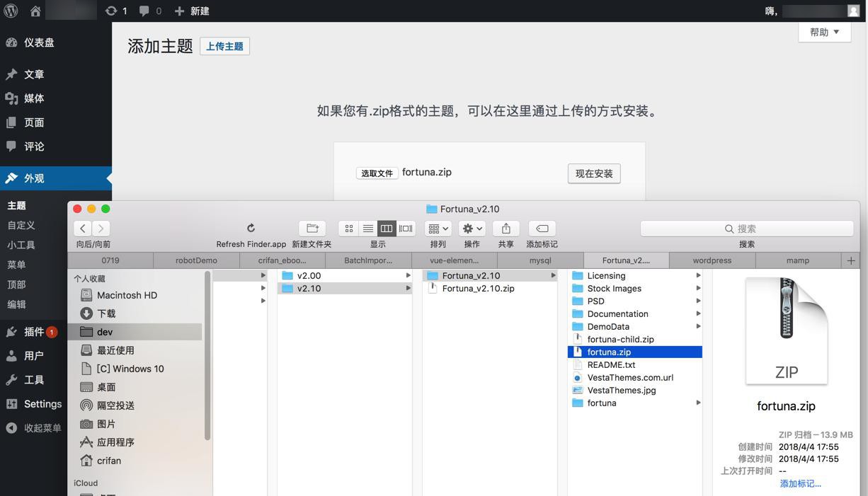This screenshot has height=496, width=868.
Task: Click 现在安装 install button
Action: coord(594,173)
